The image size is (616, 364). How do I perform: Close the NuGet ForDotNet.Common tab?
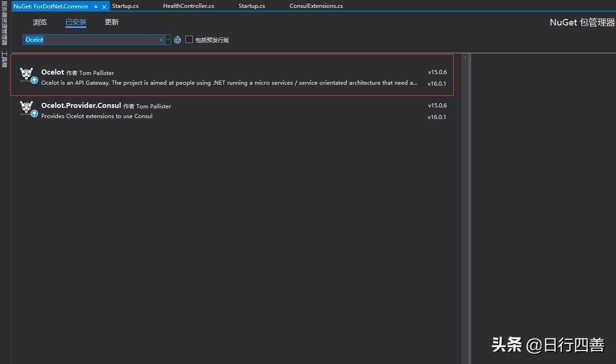pos(104,6)
